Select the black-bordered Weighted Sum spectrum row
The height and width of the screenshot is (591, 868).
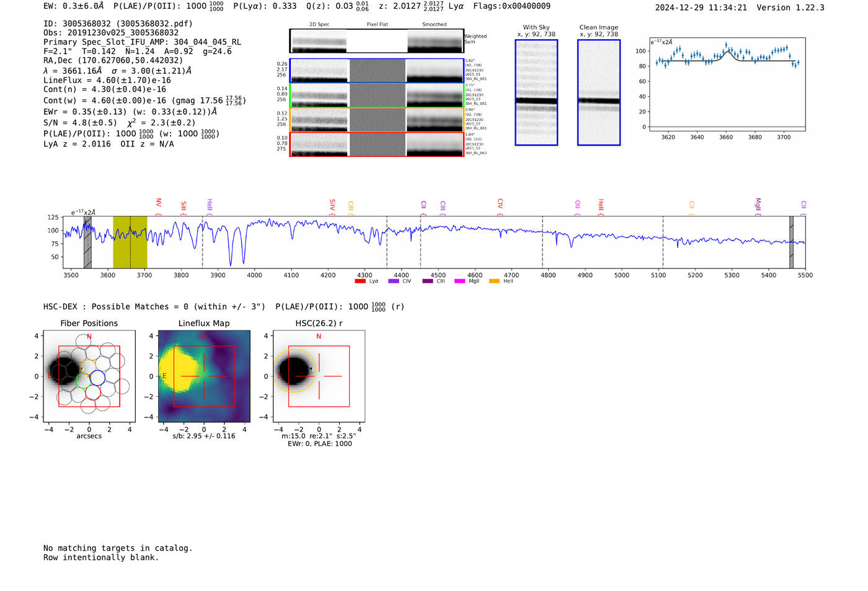tap(377, 41)
